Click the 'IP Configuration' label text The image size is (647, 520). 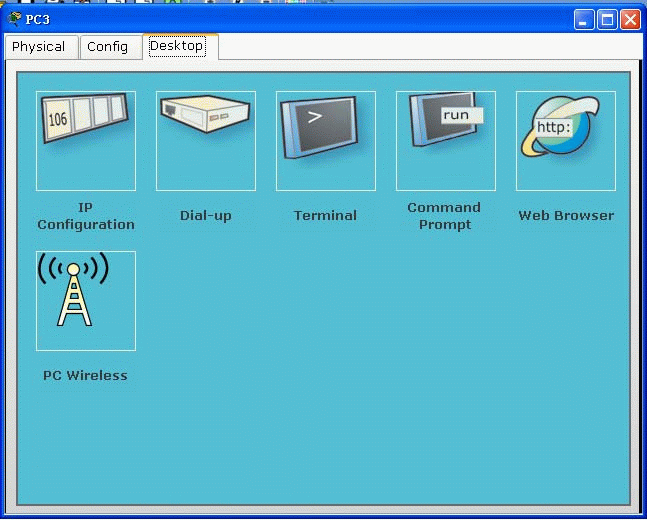tap(86, 216)
